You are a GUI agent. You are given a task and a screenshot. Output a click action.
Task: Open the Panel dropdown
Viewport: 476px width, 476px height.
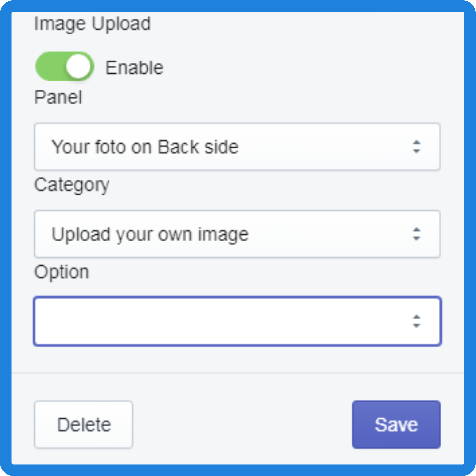click(x=237, y=147)
